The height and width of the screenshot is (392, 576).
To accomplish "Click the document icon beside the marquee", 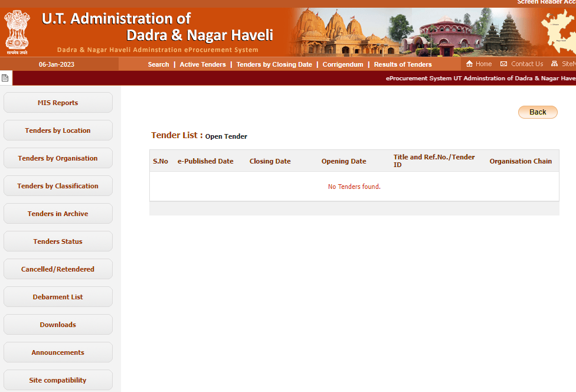I will [x=5, y=78].
